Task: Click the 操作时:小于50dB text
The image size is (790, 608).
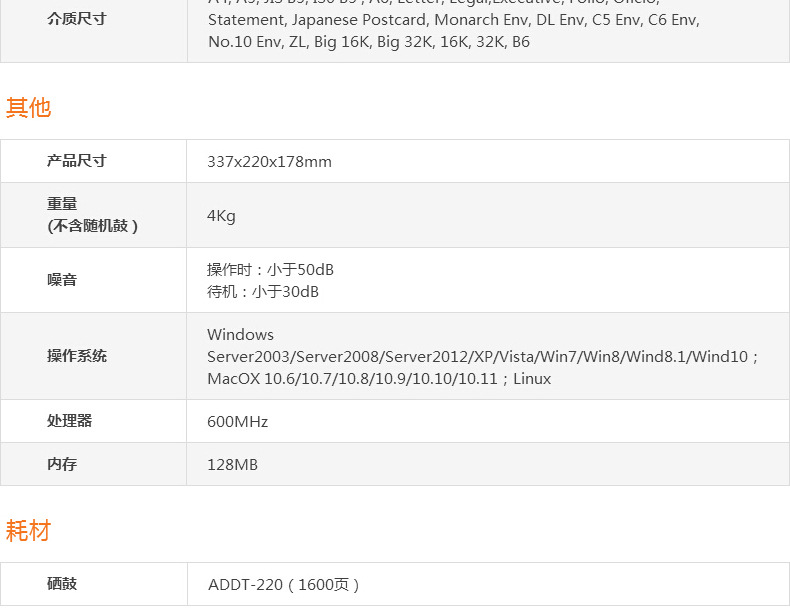Action: point(270,270)
